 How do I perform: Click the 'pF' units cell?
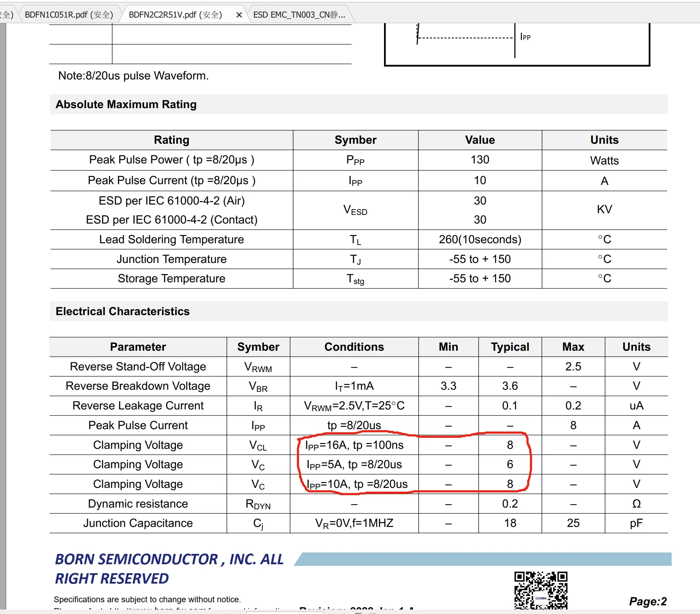(x=636, y=523)
